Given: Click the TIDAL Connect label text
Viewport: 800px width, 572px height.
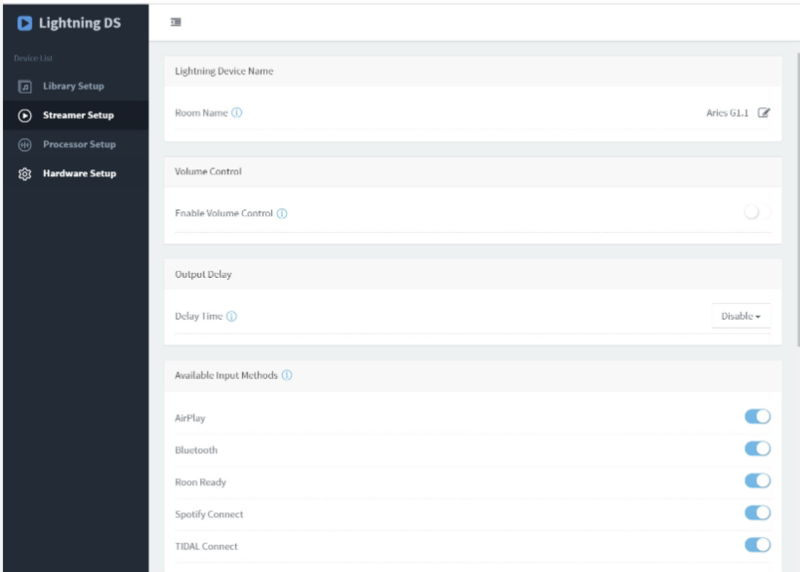Looking at the screenshot, I should [x=206, y=546].
